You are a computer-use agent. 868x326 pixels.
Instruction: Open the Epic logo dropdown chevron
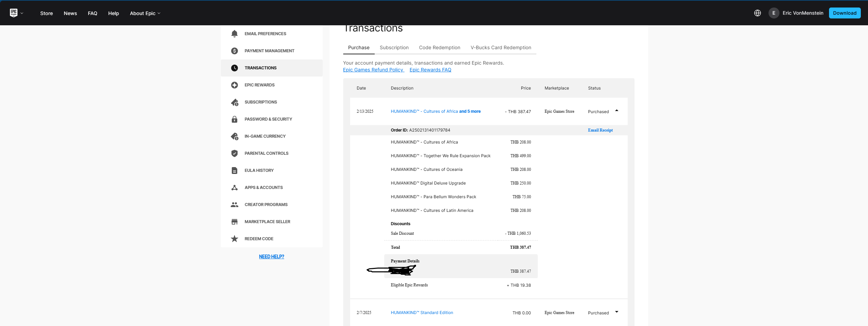[22, 13]
